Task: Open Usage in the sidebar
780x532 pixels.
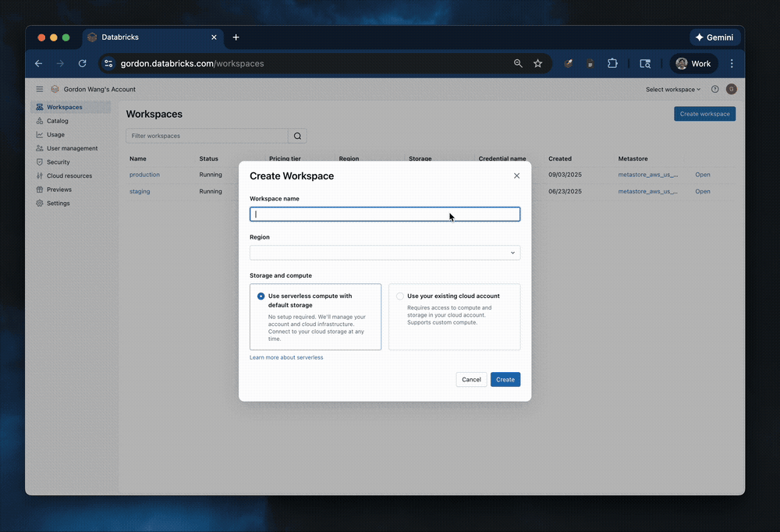Action: (x=71, y=134)
